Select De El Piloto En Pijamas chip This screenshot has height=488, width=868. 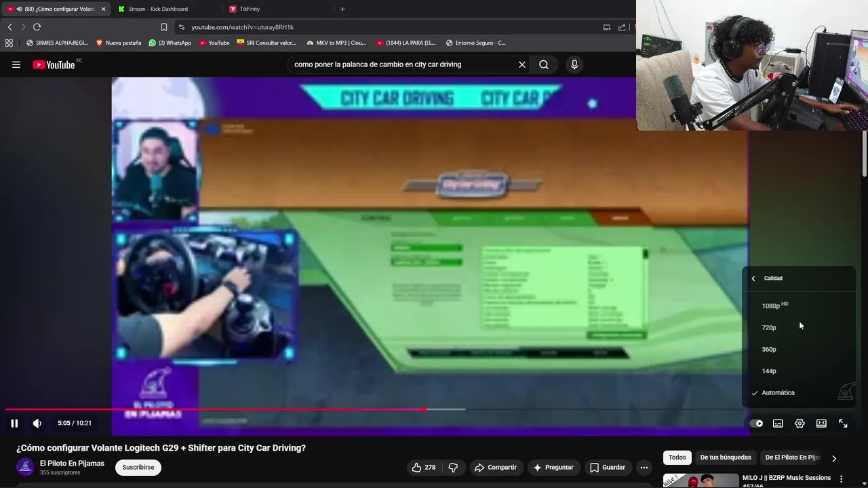click(x=793, y=457)
